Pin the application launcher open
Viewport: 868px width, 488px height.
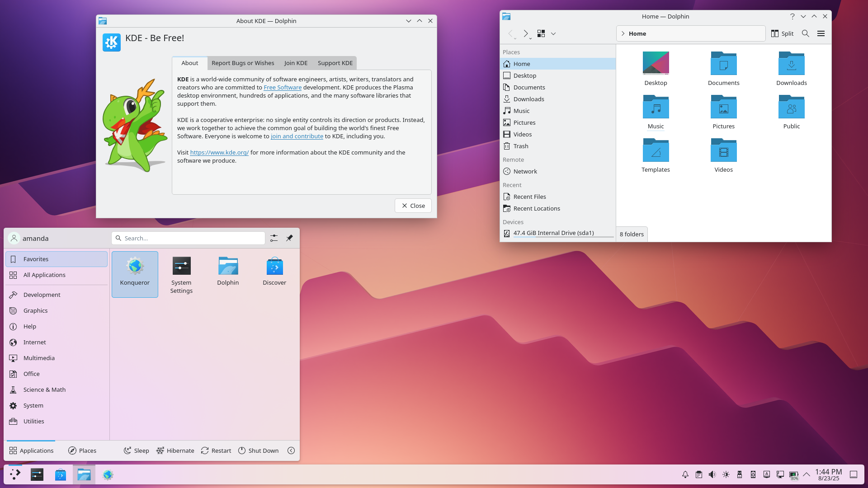[289, 238]
